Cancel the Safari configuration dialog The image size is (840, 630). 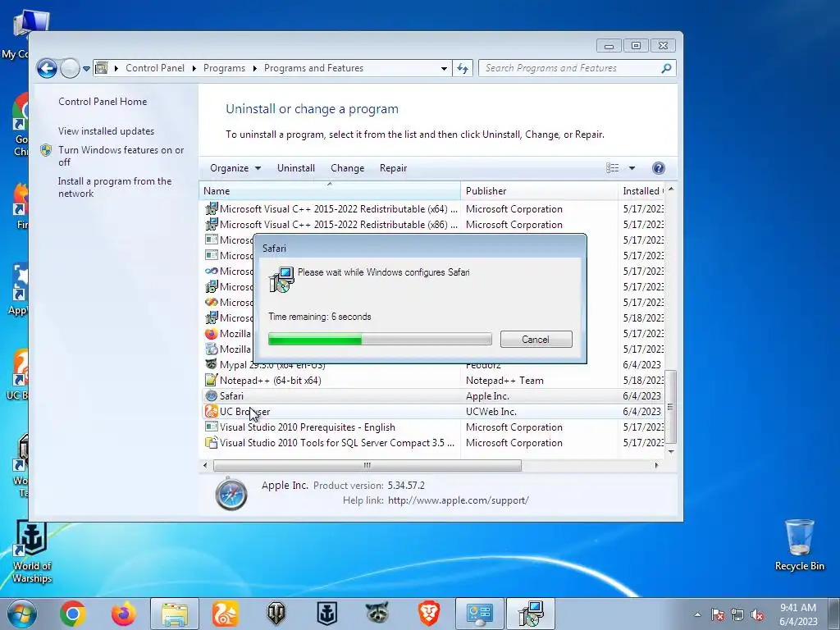point(536,339)
